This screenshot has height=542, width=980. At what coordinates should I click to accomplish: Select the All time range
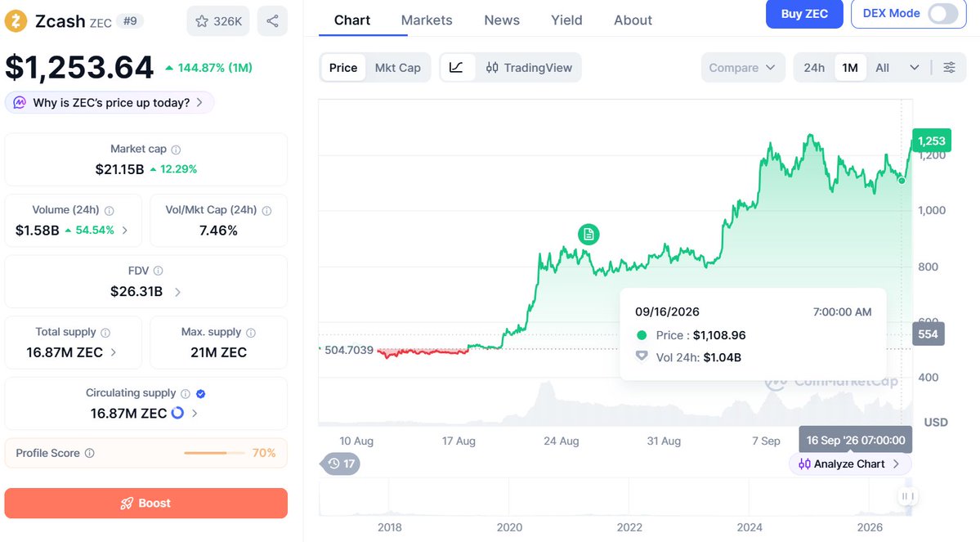pyautogui.click(x=882, y=68)
